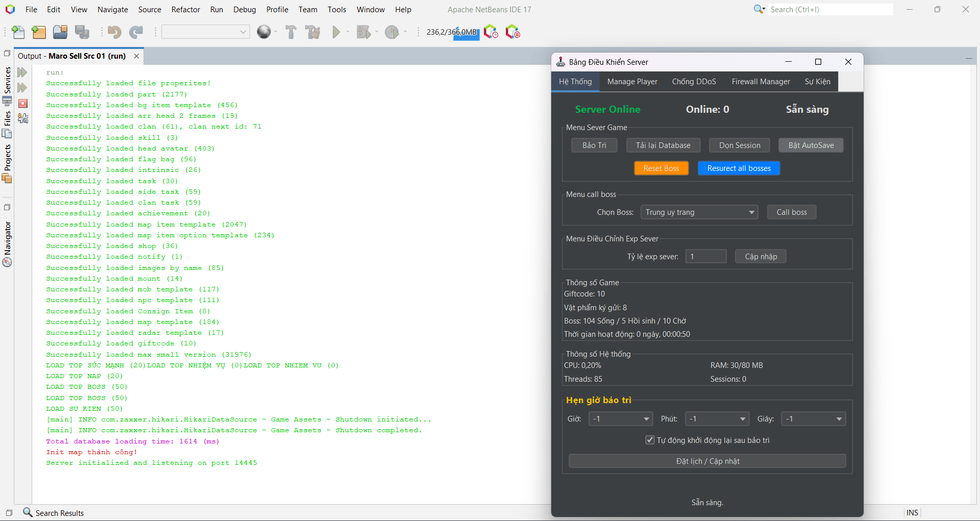Click the Call boss button

click(792, 212)
